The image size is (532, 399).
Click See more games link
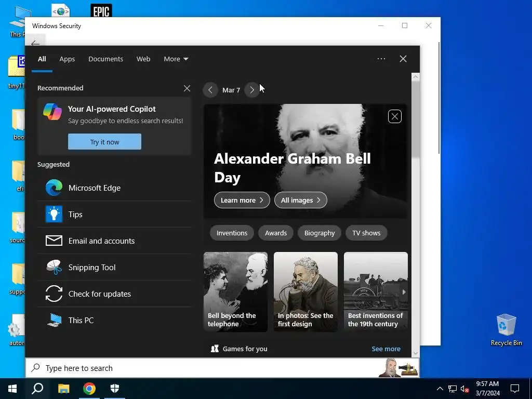tap(386, 349)
